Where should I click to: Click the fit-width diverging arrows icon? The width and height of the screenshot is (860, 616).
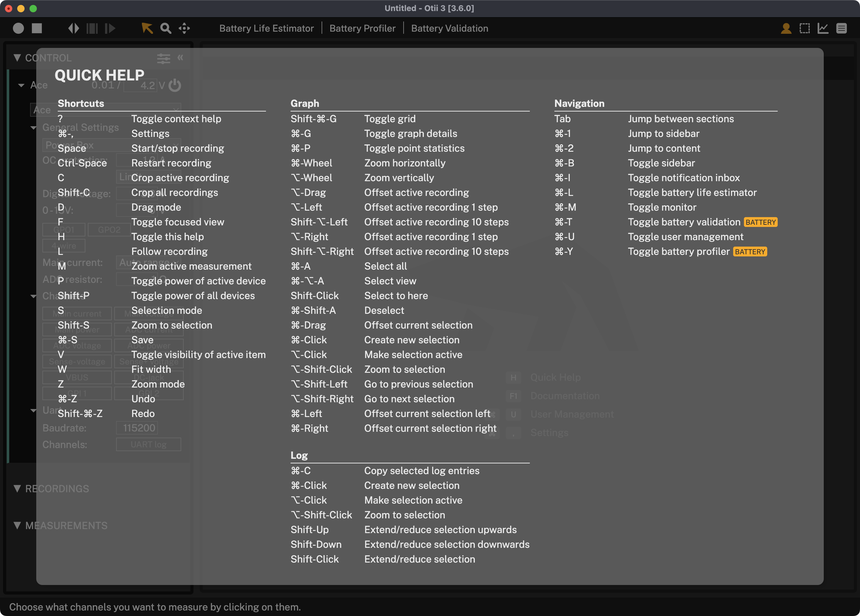pyautogui.click(x=74, y=29)
